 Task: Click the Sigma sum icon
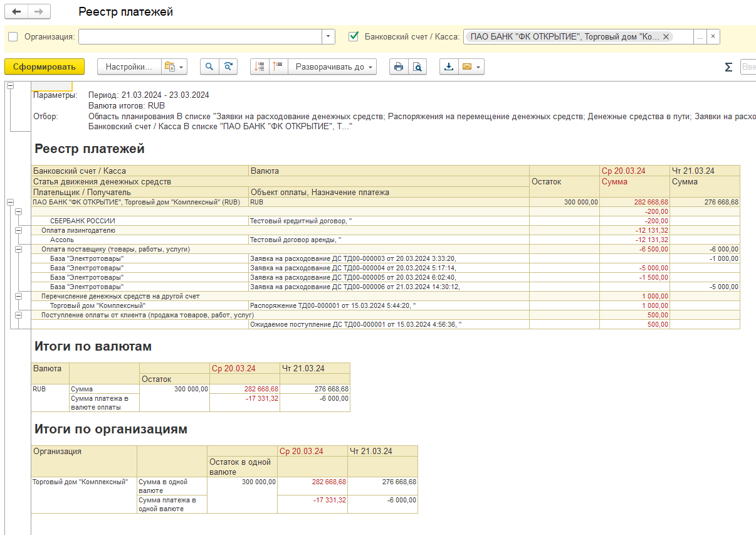click(x=728, y=67)
